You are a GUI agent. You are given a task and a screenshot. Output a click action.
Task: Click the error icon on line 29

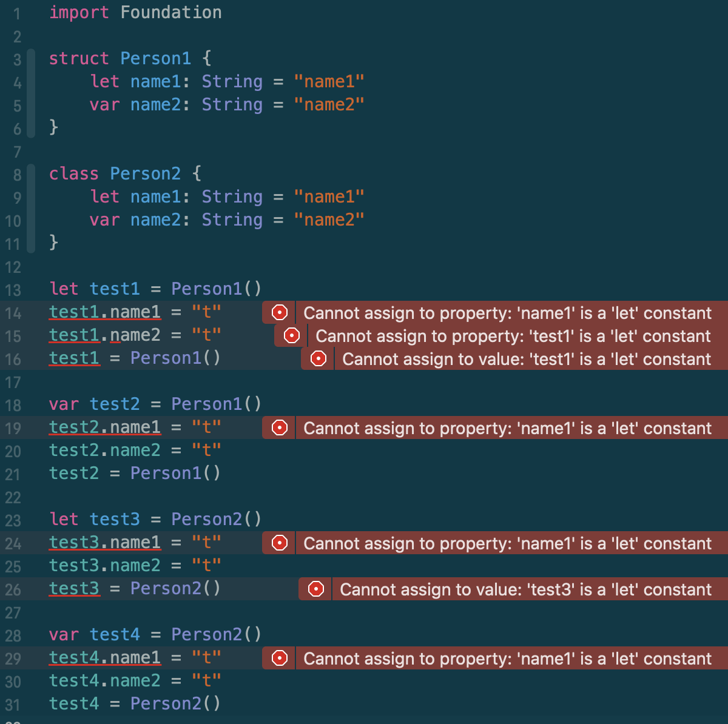(280, 658)
